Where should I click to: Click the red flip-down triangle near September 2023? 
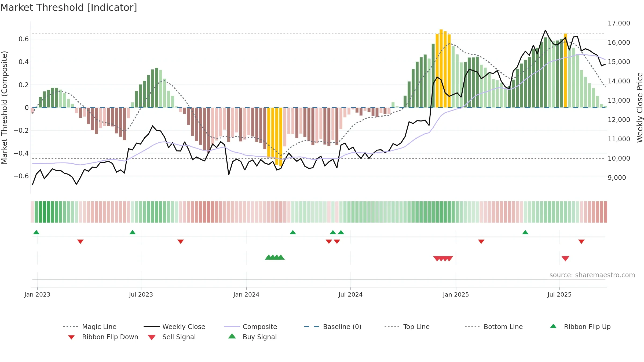[181, 242]
